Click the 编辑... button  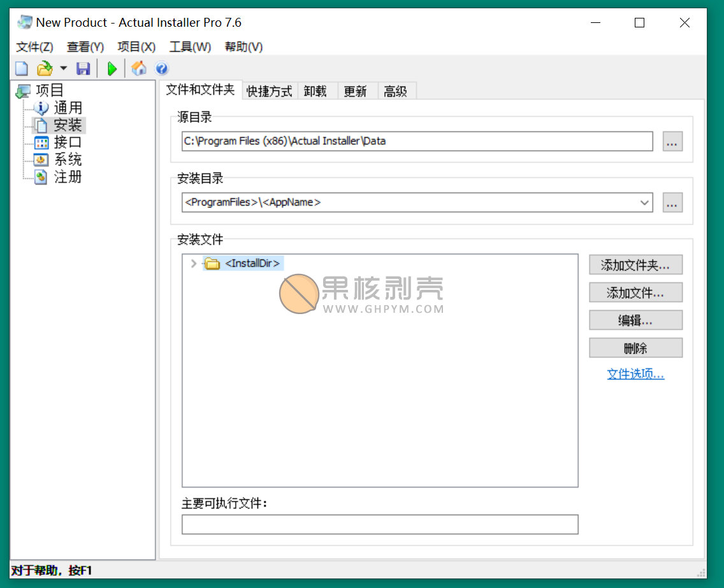point(635,320)
